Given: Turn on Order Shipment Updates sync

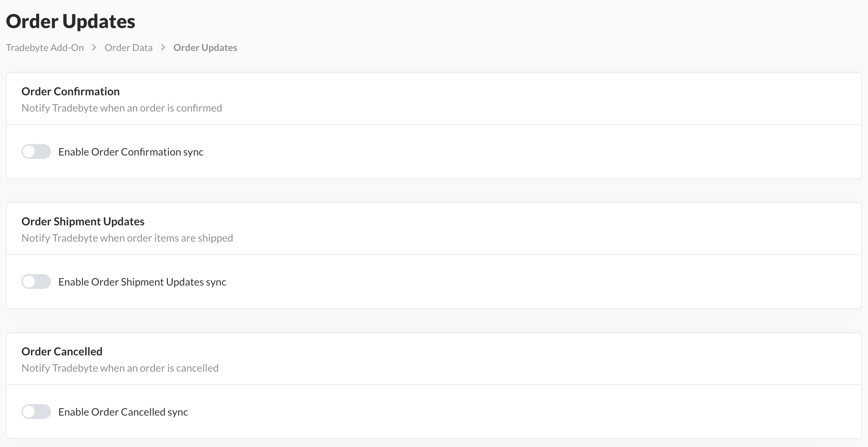Looking at the screenshot, I should pyautogui.click(x=36, y=281).
